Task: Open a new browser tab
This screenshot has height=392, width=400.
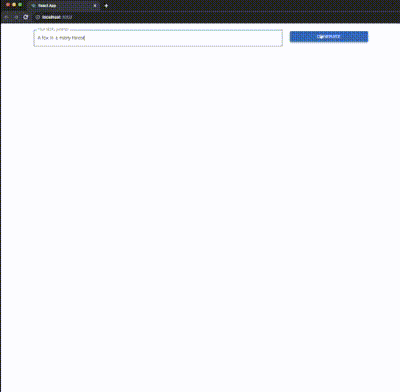Action: pyautogui.click(x=106, y=6)
